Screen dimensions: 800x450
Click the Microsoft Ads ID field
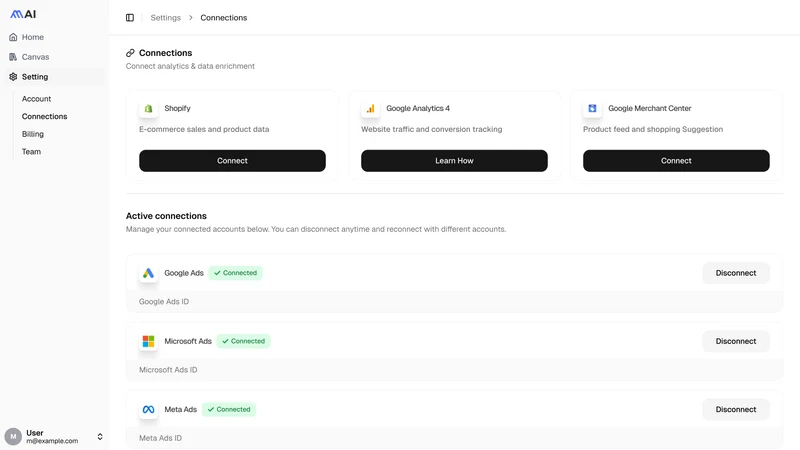(x=454, y=370)
